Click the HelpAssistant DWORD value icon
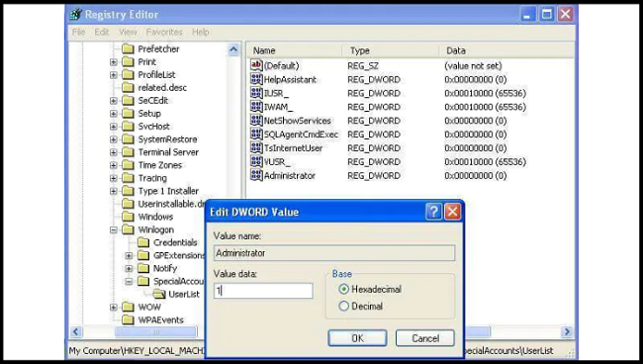The width and height of the screenshot is (643, 364). [x=257, y=79]
